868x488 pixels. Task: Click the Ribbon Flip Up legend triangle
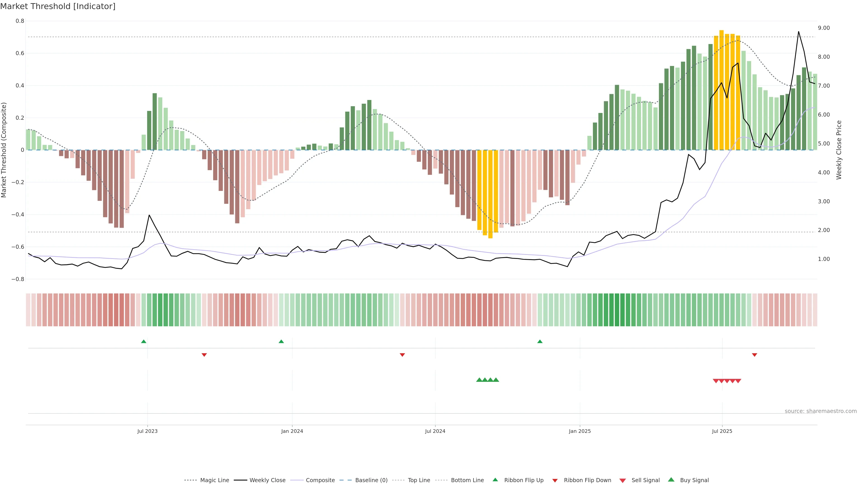[495, 480]
